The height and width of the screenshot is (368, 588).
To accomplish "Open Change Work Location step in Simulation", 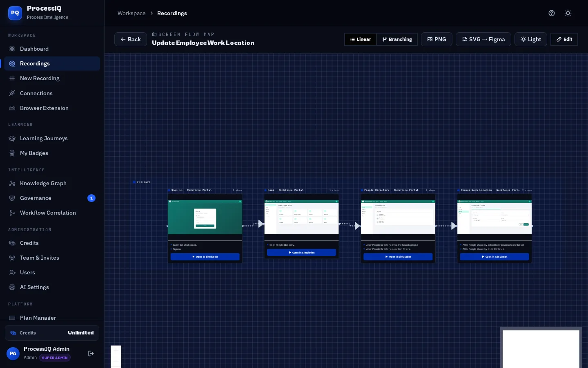I will click(494, 257).
